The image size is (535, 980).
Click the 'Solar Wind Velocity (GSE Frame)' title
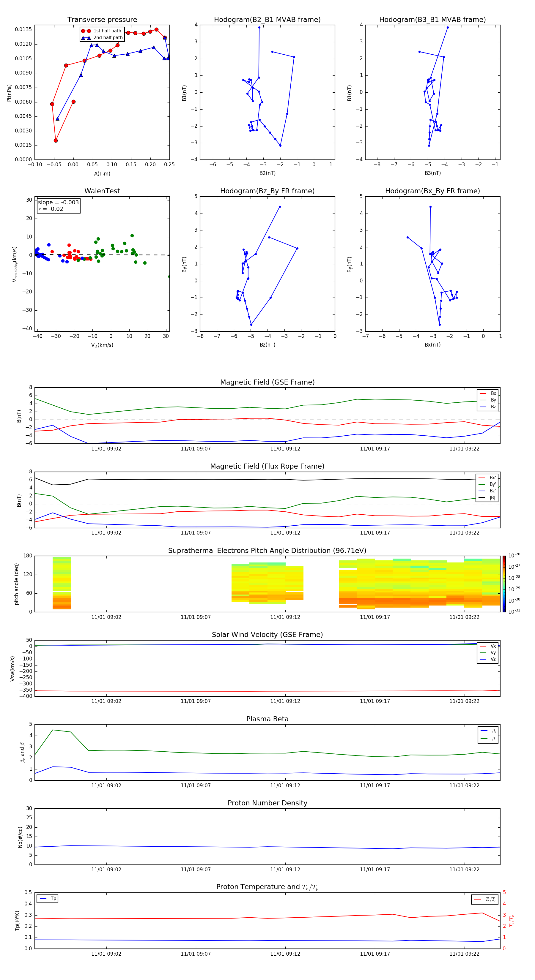pyautogui.click(x=267, y=635)
